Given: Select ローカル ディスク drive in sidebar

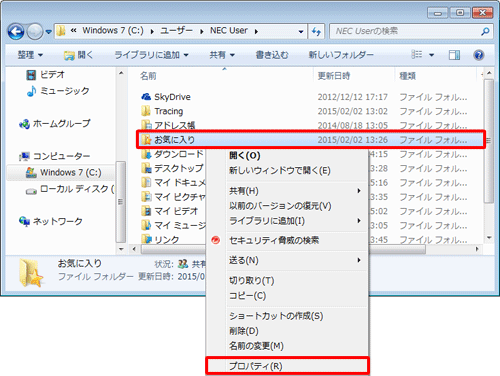Looking at the screenshot, I should pos(70,189).
